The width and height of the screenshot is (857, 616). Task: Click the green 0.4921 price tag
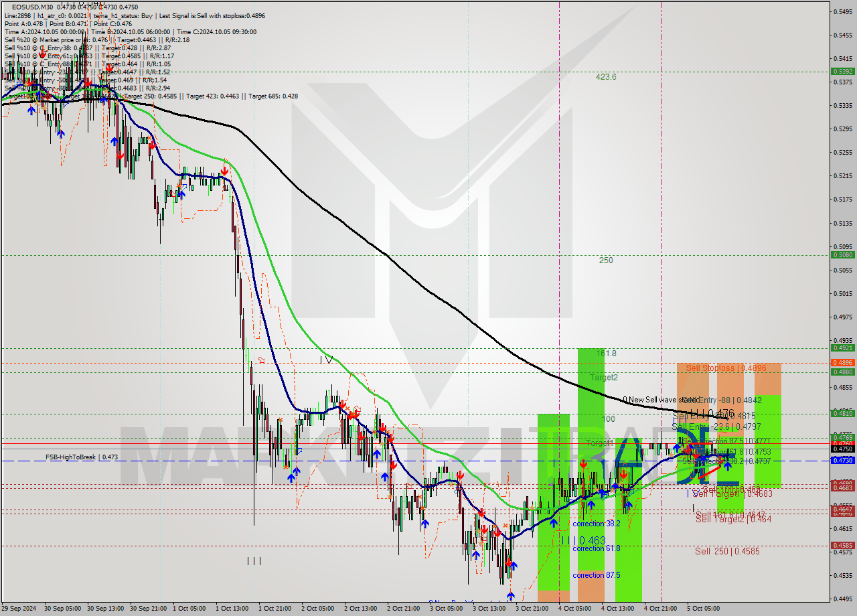(x=842, y=348)
